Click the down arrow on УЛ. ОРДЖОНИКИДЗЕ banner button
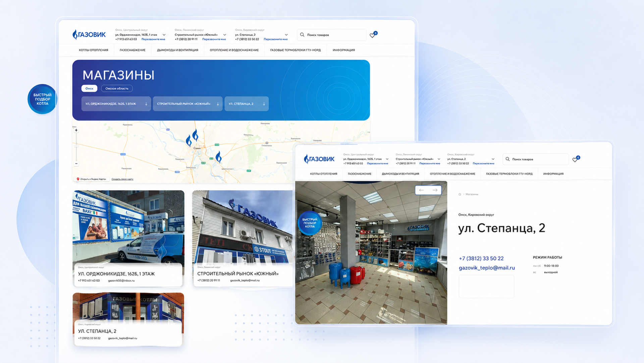Screen dimensions: 644x363 click(x=146, y=104)
